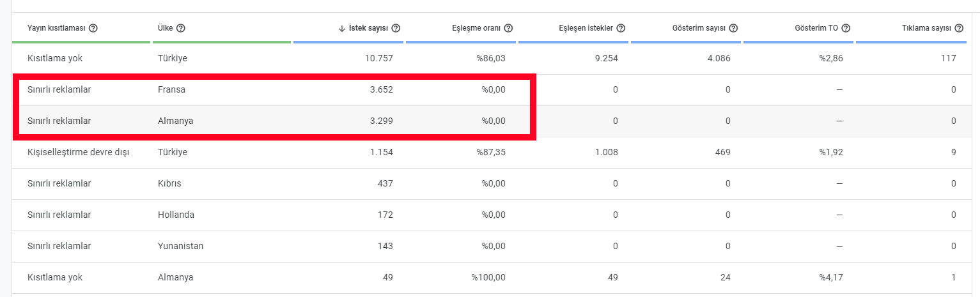Open help icon next to Eşleşme oranı
Image resolution: width=980 pixels, height=297 pixels.
click(x=508, y=28)
